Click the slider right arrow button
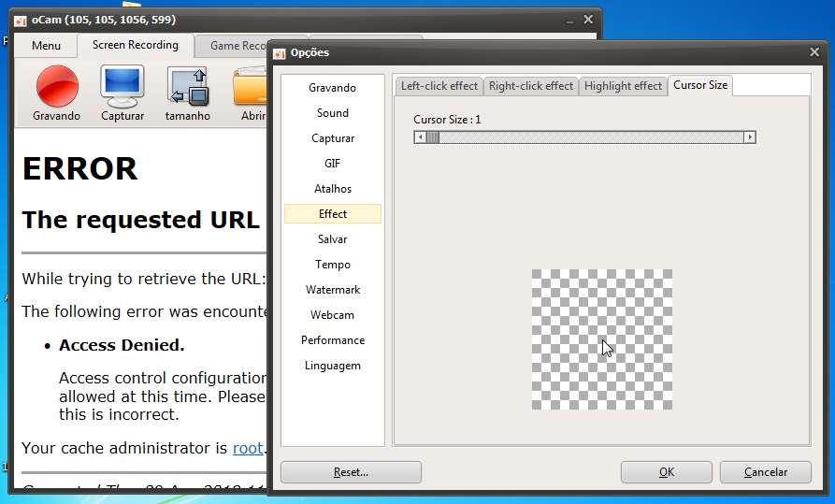The width and height of the screenshot is (835, 504). (750, 137)
